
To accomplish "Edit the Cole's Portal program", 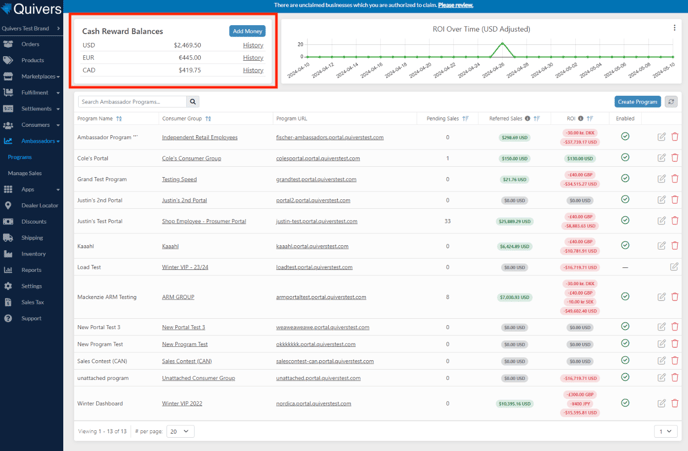I will [661, 157].
